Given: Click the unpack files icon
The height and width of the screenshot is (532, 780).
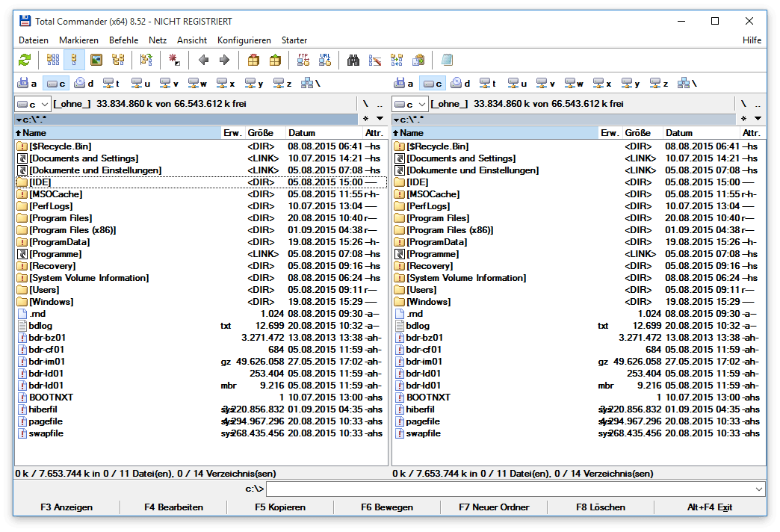Looking at the screenshot, I should (x=275, y=61).
